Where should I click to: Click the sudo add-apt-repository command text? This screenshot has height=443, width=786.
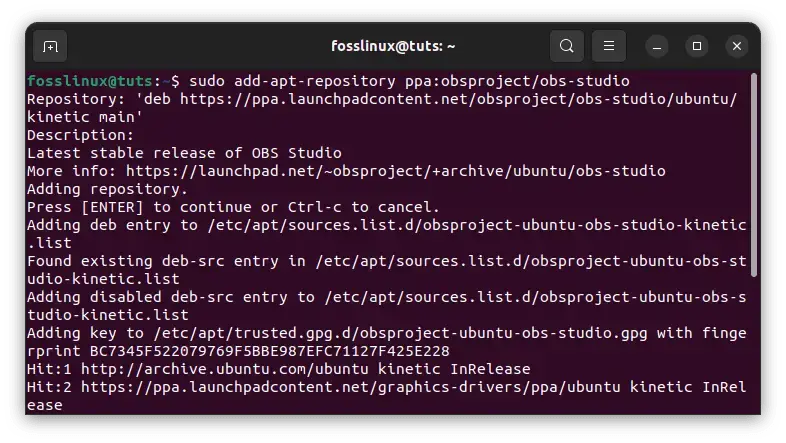(x=409, y=81)
